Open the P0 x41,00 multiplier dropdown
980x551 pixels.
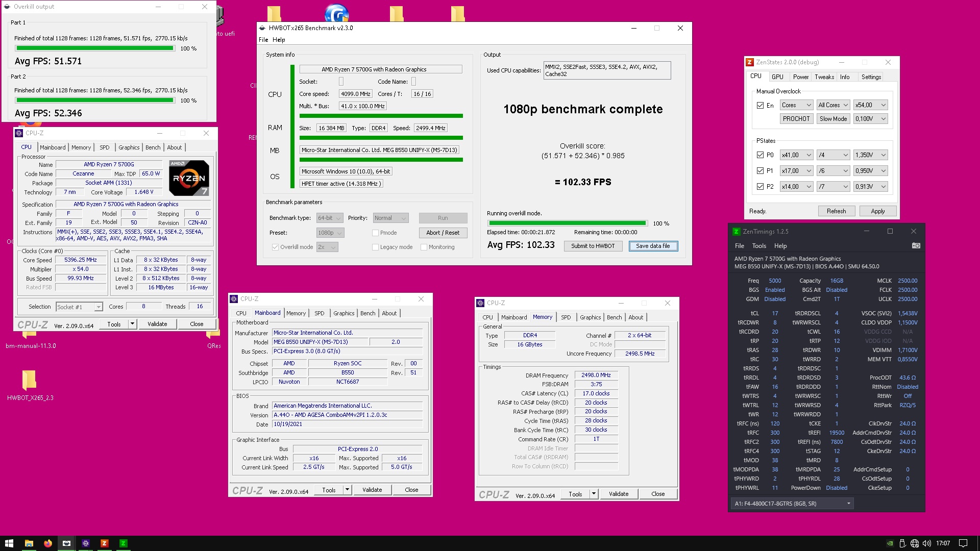(796, 155)
